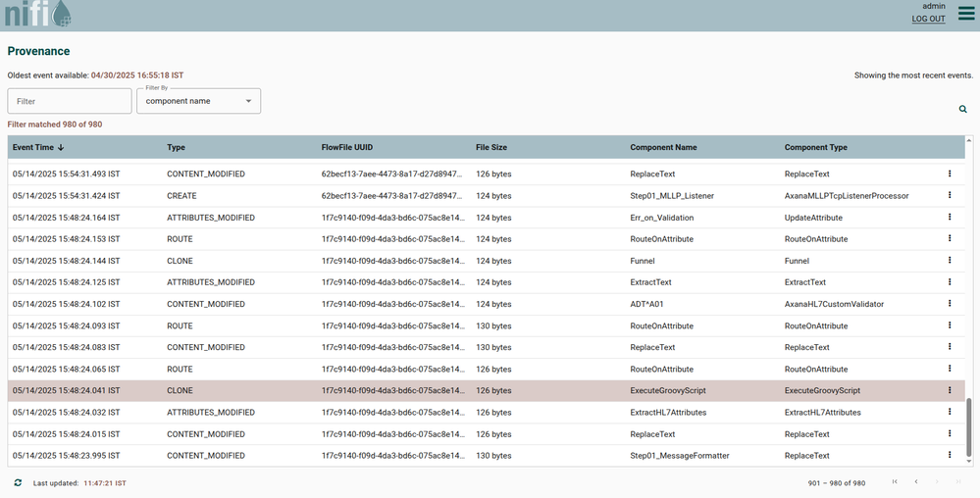The height and width of the screenshot is (498, 980).
Task: Refresh the provenance list
Action: pyautogui.click(x=18, y=483)
